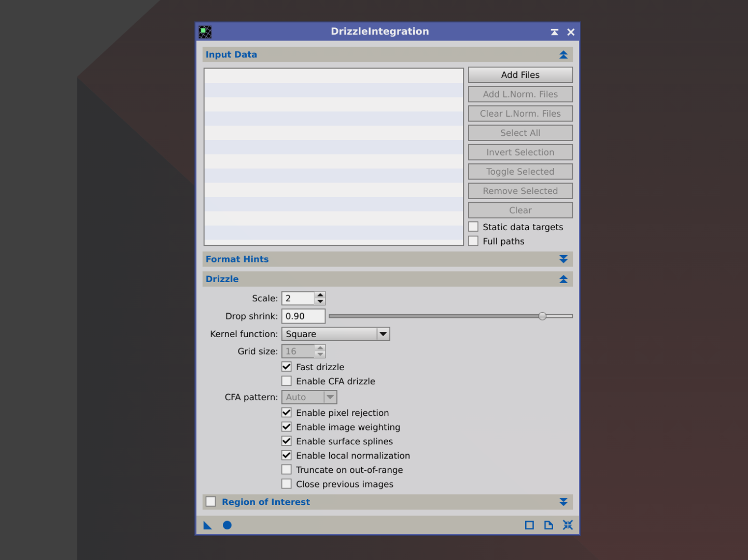Viewport: 748px width, 560px height.
Task: Uncheck Enable surface splines
Action: (287, 441)
